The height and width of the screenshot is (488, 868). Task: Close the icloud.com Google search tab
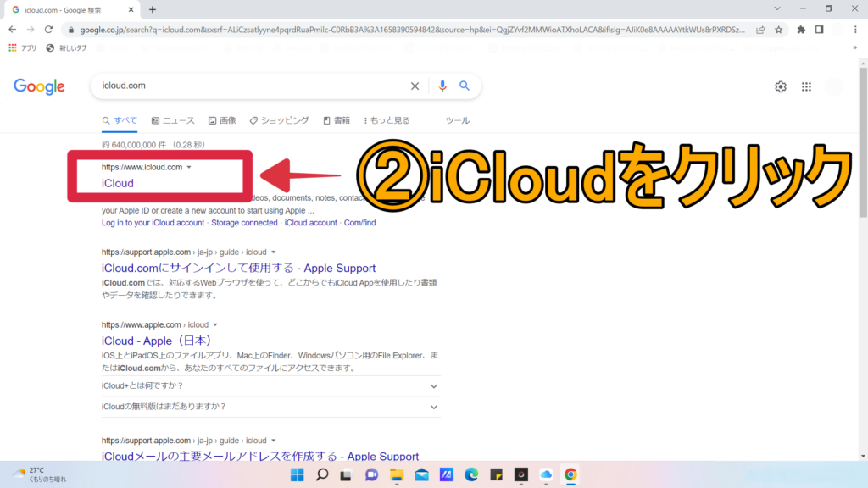(x=131, y=9)
